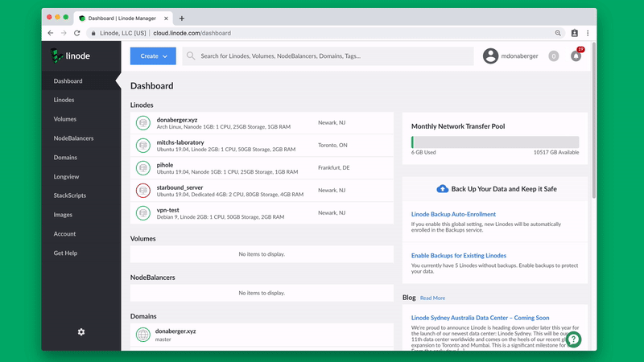Open a new browser tab

pos(182,18)
